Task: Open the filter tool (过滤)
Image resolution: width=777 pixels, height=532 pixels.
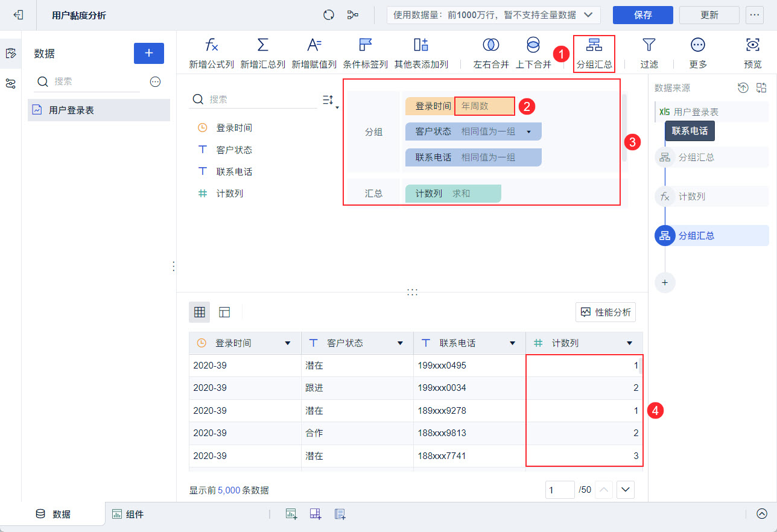Action: [649, 53]
